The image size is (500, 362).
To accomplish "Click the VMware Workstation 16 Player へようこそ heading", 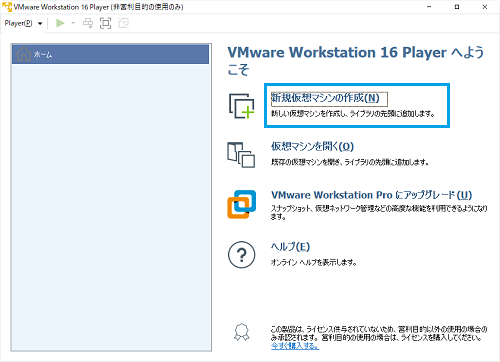I will click(x=356, y=61).
